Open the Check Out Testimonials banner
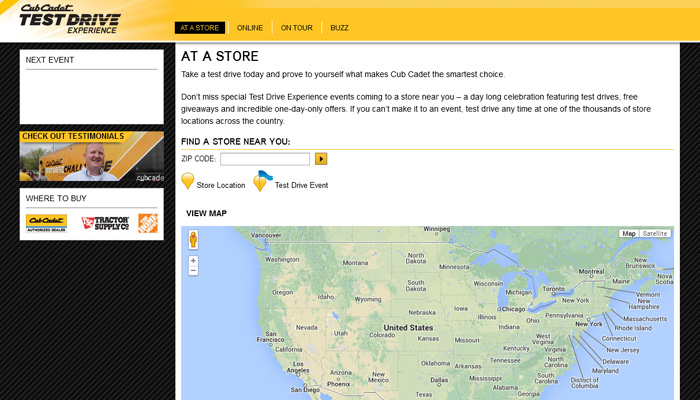 coord(92,156)
